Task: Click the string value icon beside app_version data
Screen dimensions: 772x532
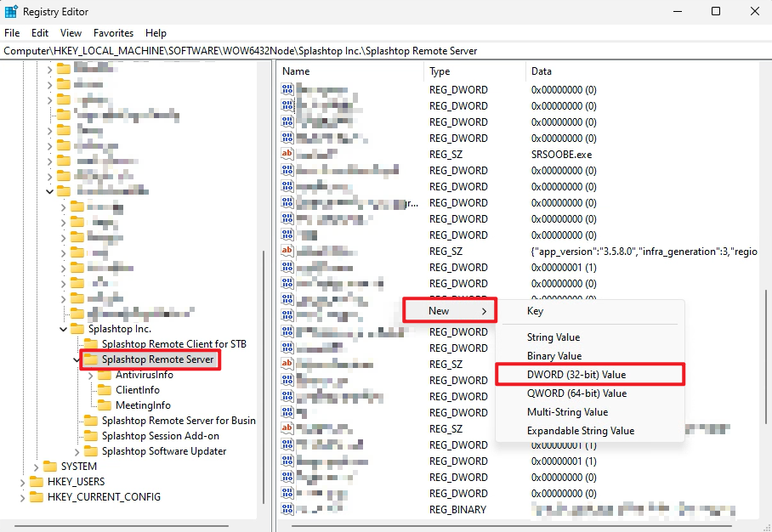Action: click(x=287, y=251)
